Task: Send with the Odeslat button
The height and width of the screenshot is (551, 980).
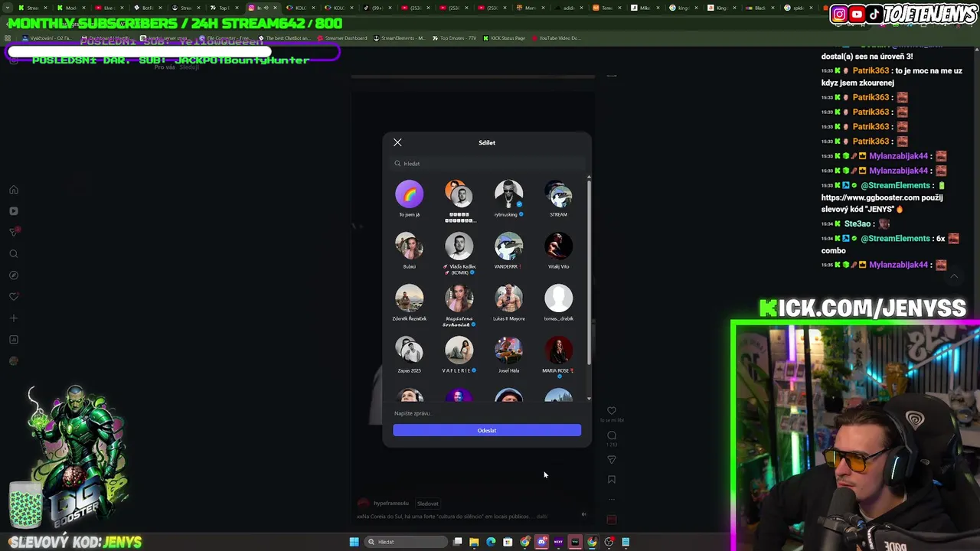Action: (487, 430)
